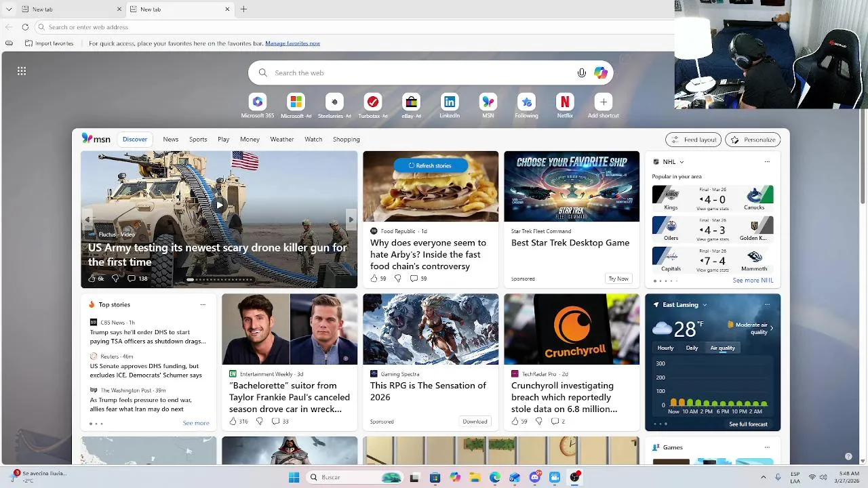868x488 pixels.
Task: Expand the air quality details arrow
Action: (x=771, y=328)
